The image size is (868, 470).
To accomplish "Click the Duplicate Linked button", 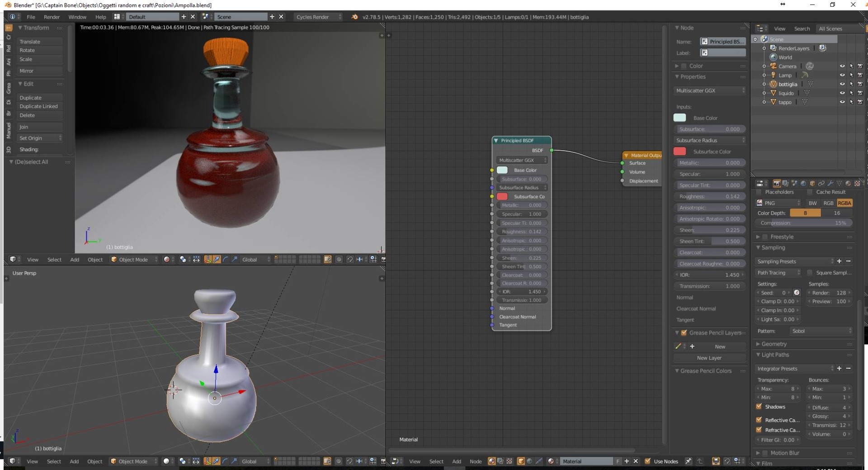I will tap(40, 106).
